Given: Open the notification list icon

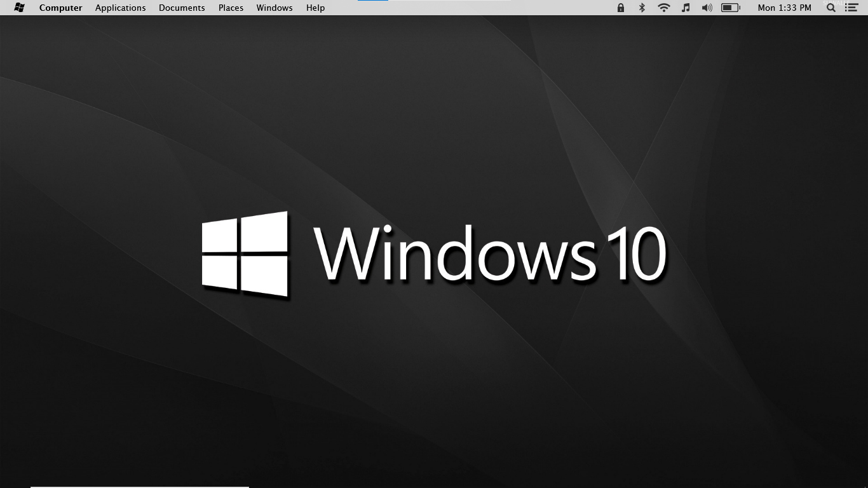Looking at the screenshot, I should [851, 8].
